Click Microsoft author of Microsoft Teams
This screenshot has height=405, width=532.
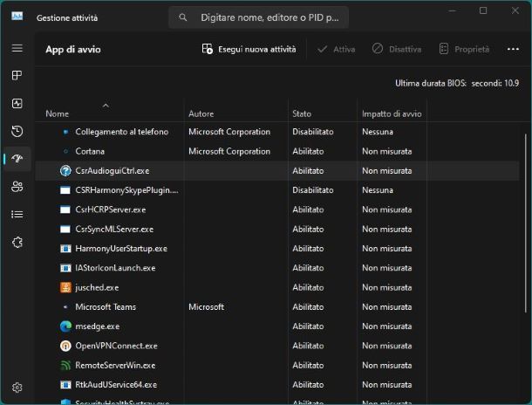(x=206, y=307)
